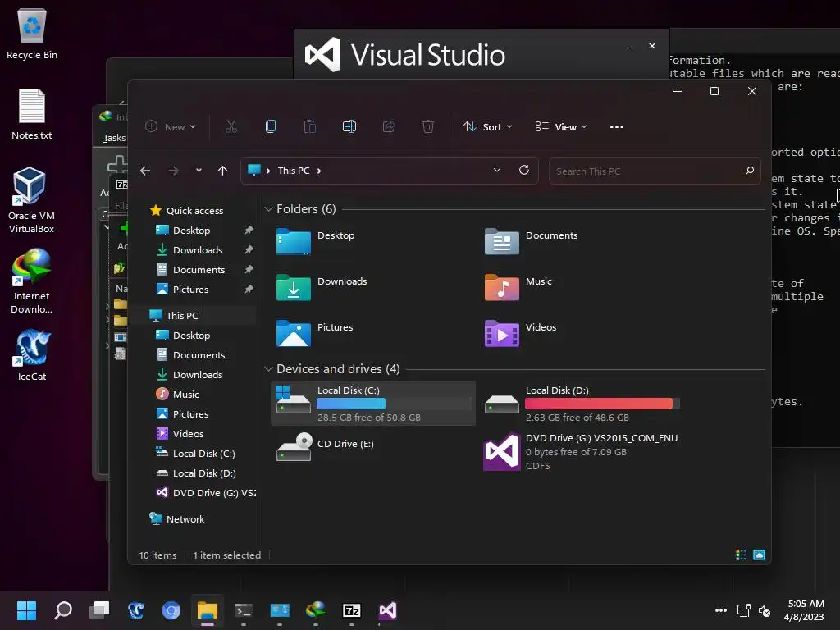Viewport: 840px width, 630px height.
Task: Open Local Disk (C:) in navigation pane
Action: pos(195,453)
